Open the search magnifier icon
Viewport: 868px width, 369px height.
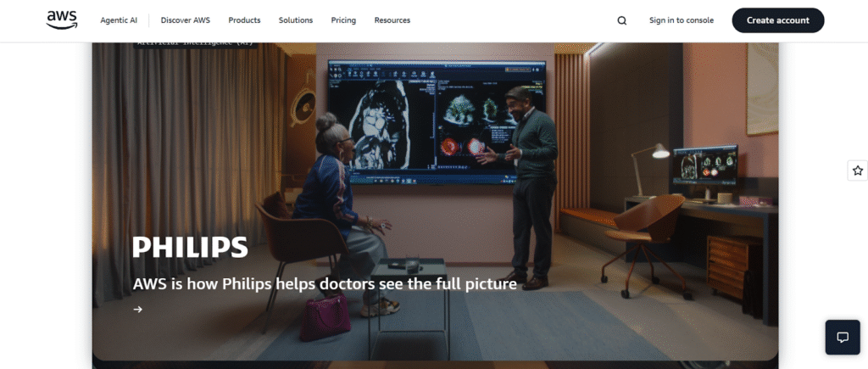[x=622, y=20]
